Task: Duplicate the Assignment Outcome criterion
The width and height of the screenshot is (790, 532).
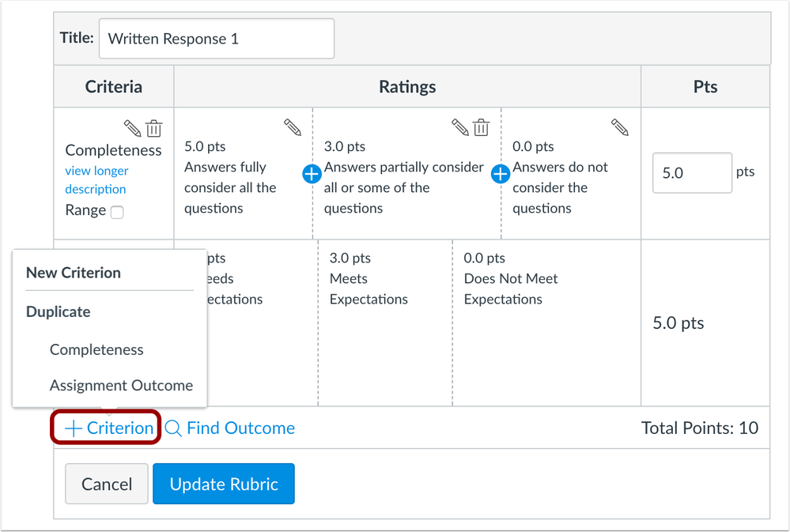Action: coord(121,385)
